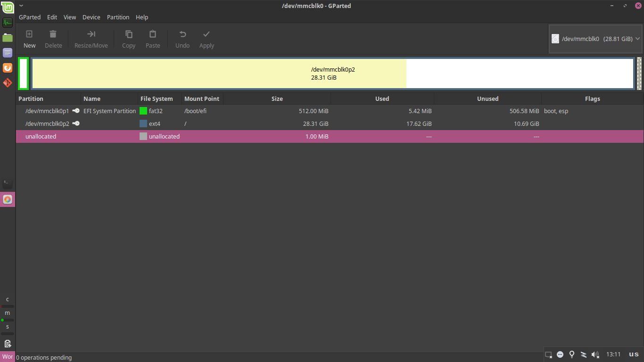The width and height of the screenshot is (644, 362).
Task: Open the Git panel launcher
Action: coord(8,83)
